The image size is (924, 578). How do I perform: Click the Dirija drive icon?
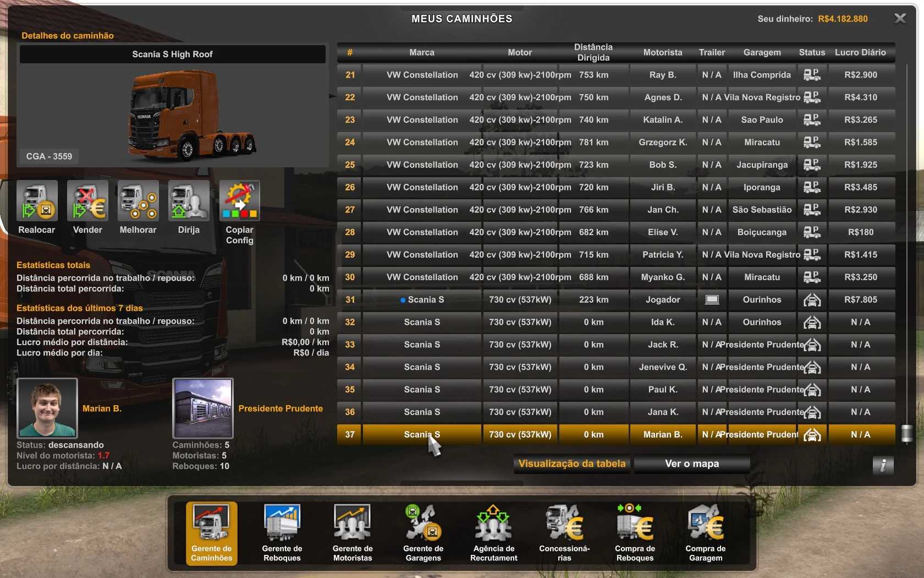point(189,201)
